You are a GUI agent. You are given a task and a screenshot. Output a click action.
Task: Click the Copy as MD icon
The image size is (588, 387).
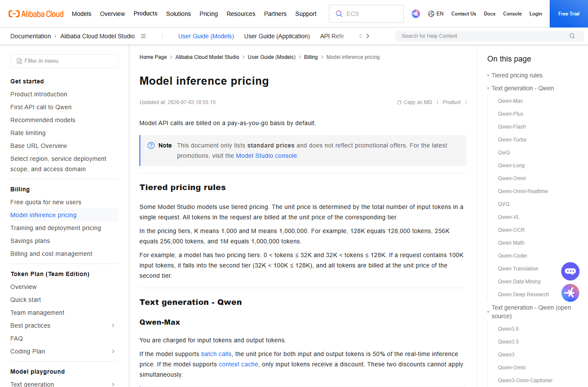point(399,102)
